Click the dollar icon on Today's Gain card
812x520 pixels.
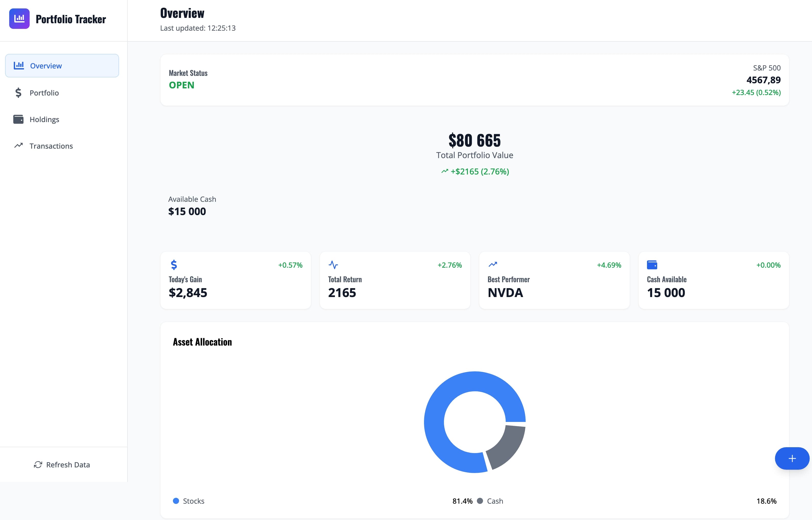174,265
